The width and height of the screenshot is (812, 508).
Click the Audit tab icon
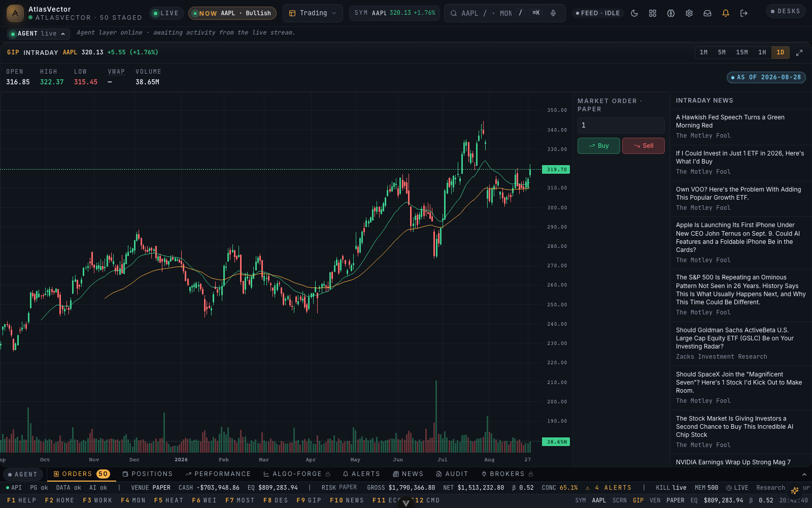click(439, 474)
